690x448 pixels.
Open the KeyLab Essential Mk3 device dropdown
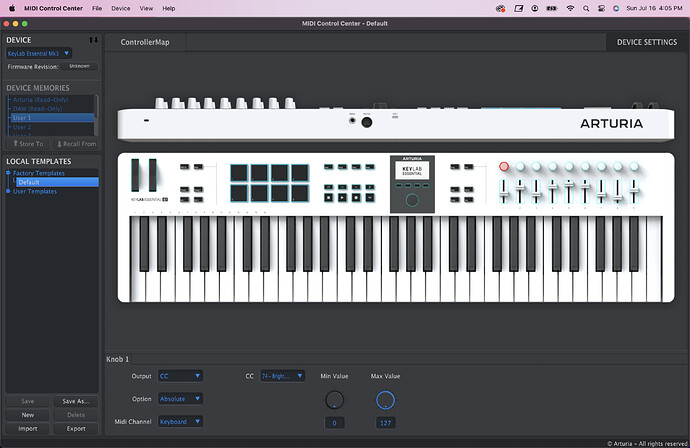tap(39, 53)
